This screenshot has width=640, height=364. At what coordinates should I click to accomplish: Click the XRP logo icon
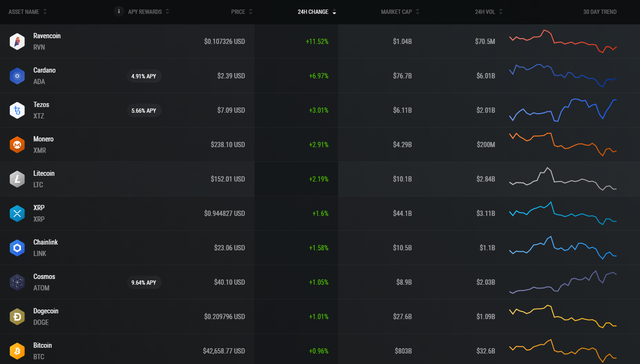click(x=17, y=213)
